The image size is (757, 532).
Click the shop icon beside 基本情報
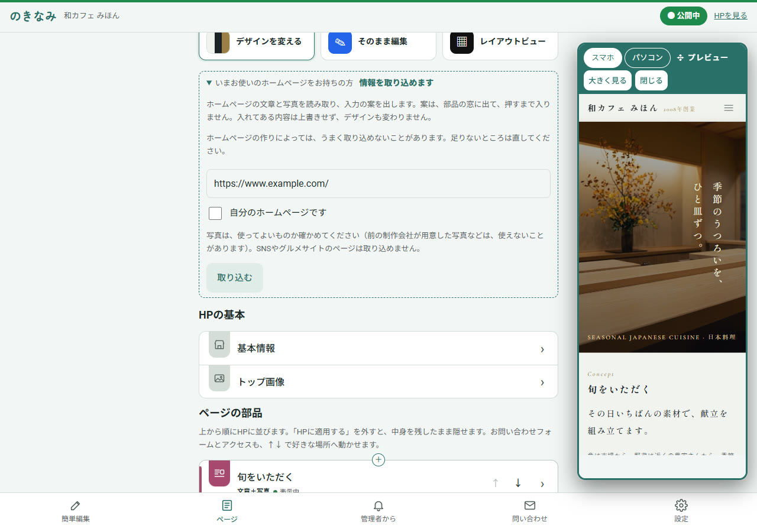coord(219,345)
